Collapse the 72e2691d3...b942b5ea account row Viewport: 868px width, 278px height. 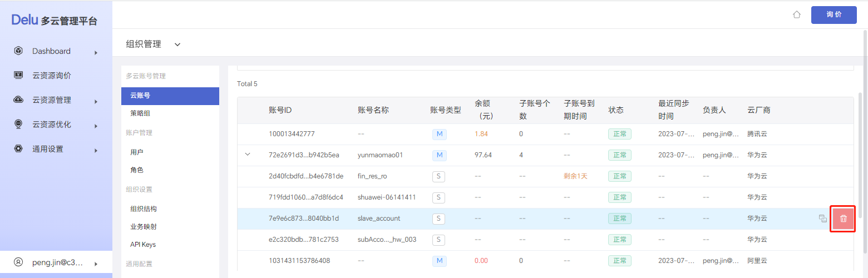[248, 155]
